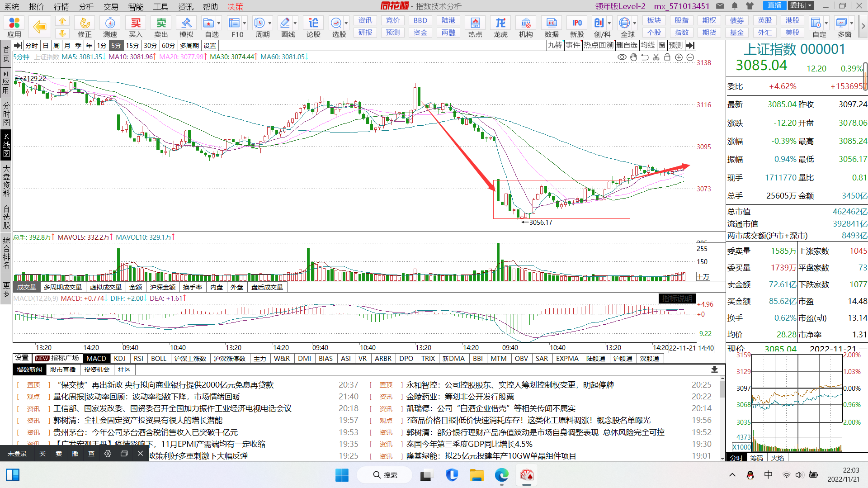Screen dimensions: 868x488
Task: Zoom out chart with minus circle icon
Action: point(690,57)
